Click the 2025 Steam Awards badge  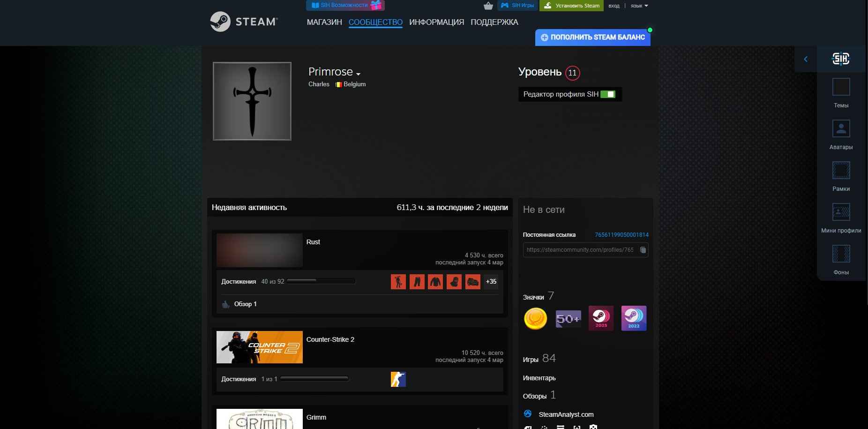point(601,318)
